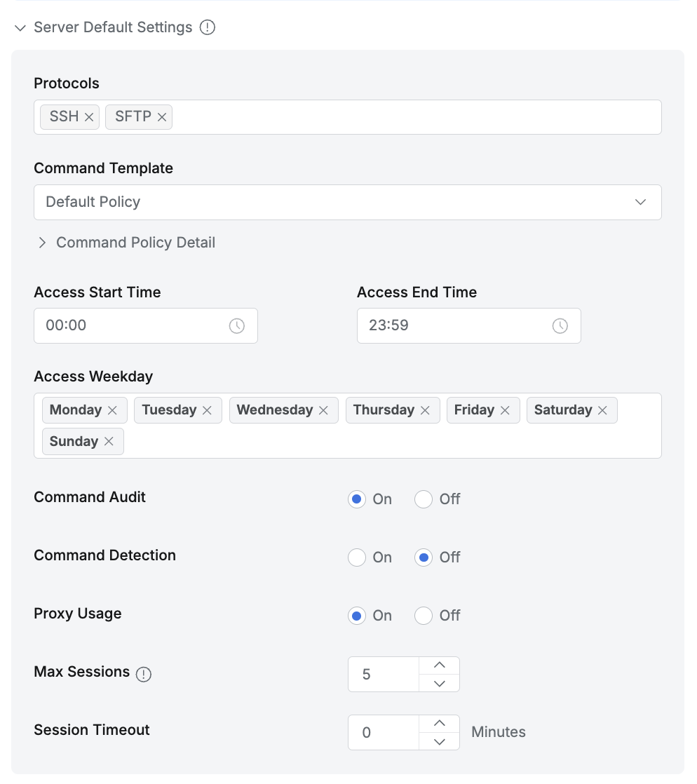Image resolution: width=697 pixels, height=784 pixels.
Task: Expand Command Policy Detail section
Action: (42, 243)
